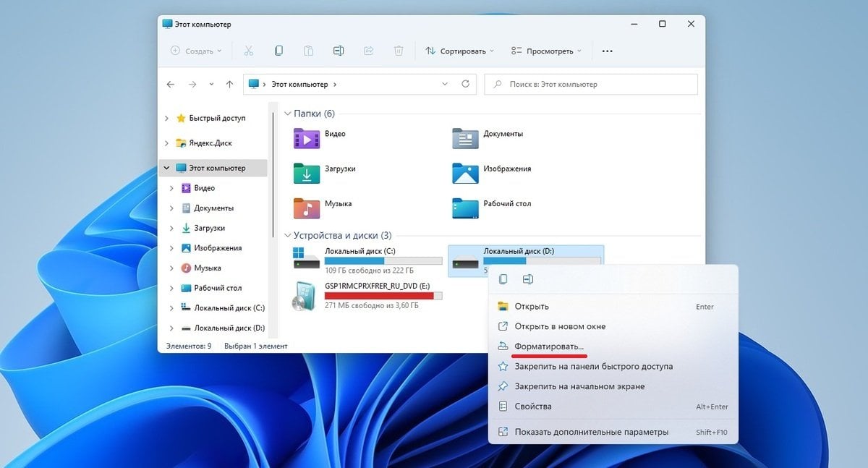Expand Видео node in sidebar tree
868x468 pixels.
pos(171,188)
